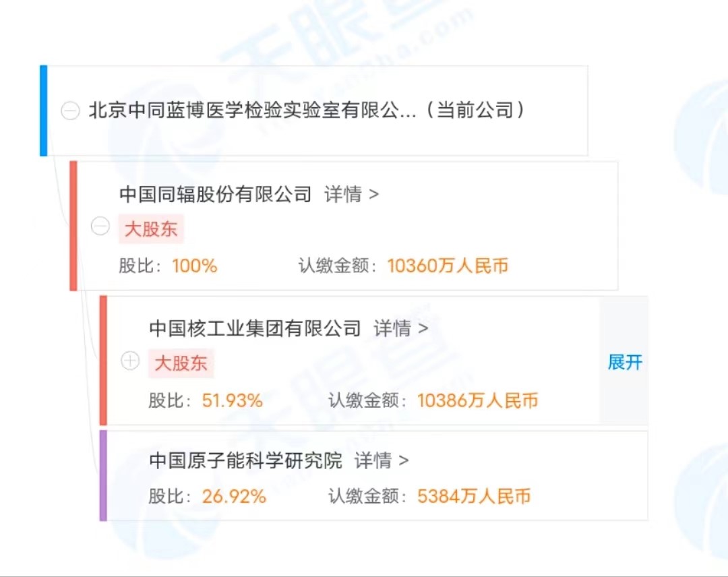This screenshot has width=728, height=577.
Task: Collapse the 中国同辐股份有限公司 shareholder node
Action: 100,227
